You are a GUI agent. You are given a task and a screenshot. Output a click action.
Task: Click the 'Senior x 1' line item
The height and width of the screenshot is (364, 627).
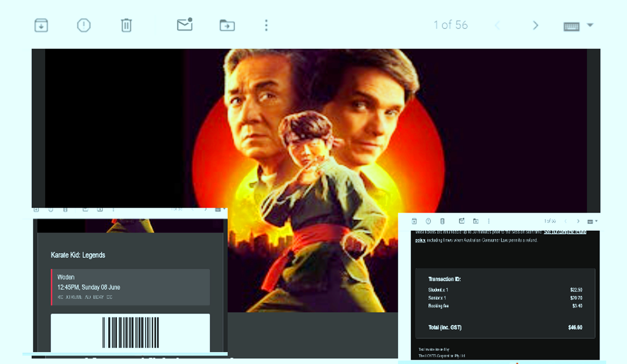click(x=437, y=298)
